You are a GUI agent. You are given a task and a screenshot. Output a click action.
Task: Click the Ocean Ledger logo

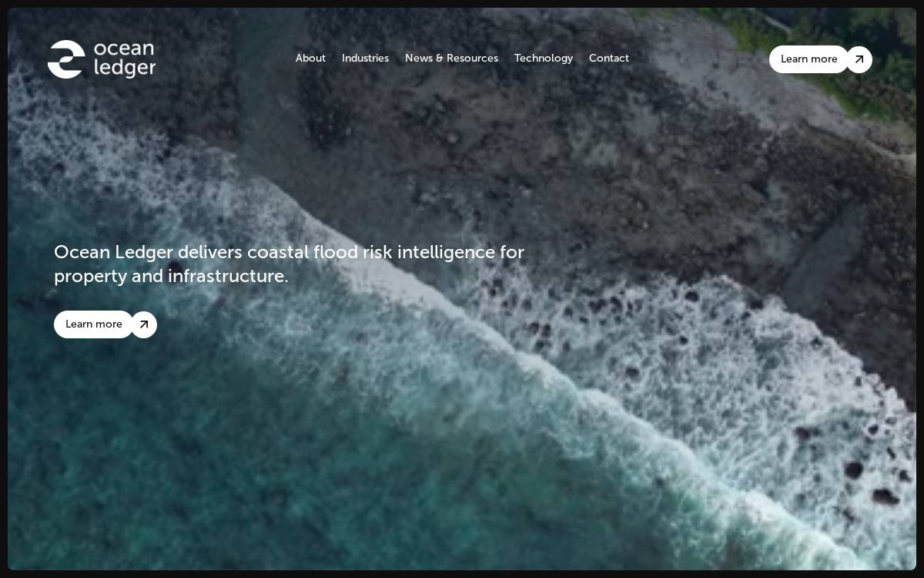click(x=102, y=59)
